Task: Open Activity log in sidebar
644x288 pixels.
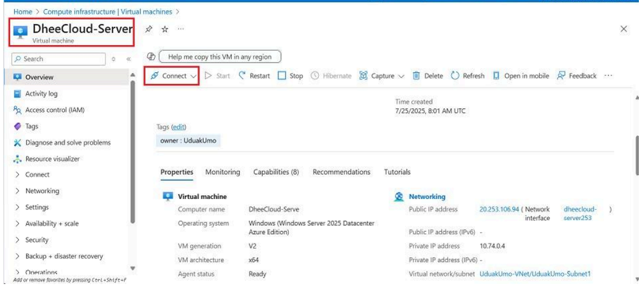Action: [x=41, y=94]
